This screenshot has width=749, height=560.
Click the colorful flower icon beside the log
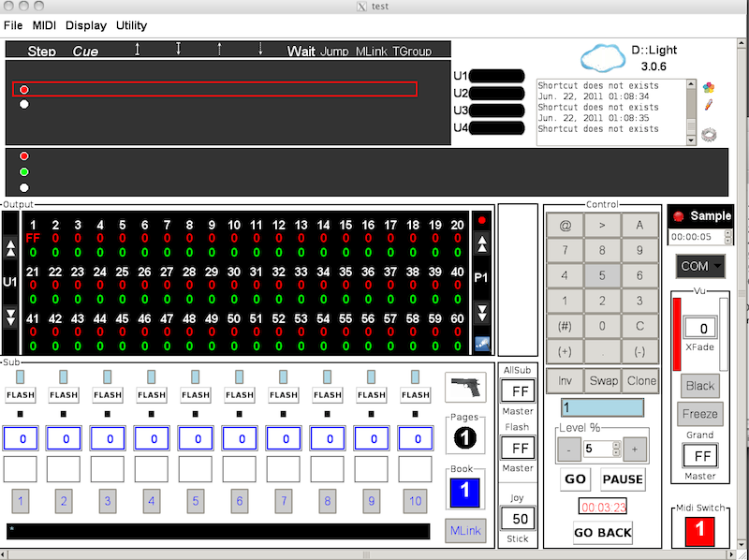click(x=709, y=88)
